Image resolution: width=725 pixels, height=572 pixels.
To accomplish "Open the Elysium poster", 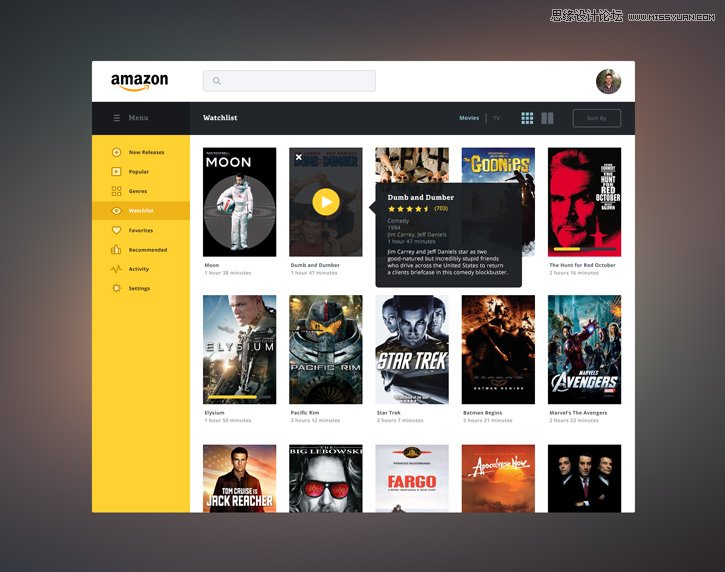I will click(240, 350).
